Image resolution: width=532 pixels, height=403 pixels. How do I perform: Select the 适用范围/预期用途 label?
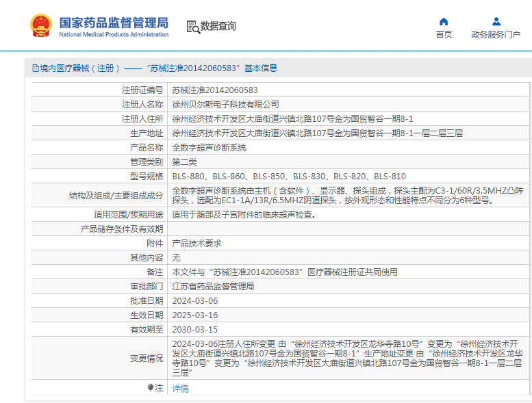[x=129, y=215]
